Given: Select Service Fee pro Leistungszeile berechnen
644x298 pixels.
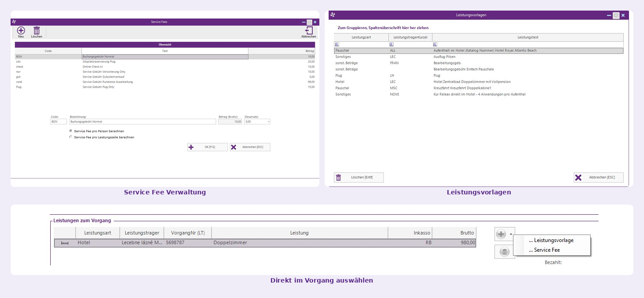Looking at the screenshot, I should click(x=71, y=137).
